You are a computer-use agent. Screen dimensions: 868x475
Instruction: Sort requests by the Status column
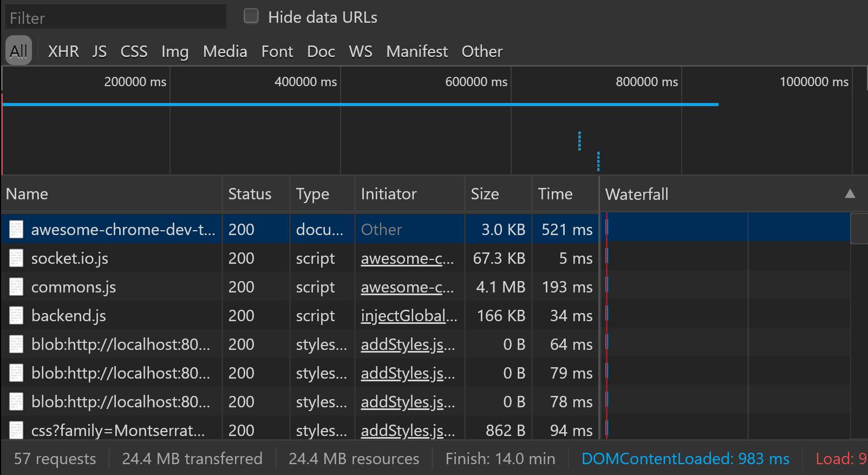(x=250, y=194)
